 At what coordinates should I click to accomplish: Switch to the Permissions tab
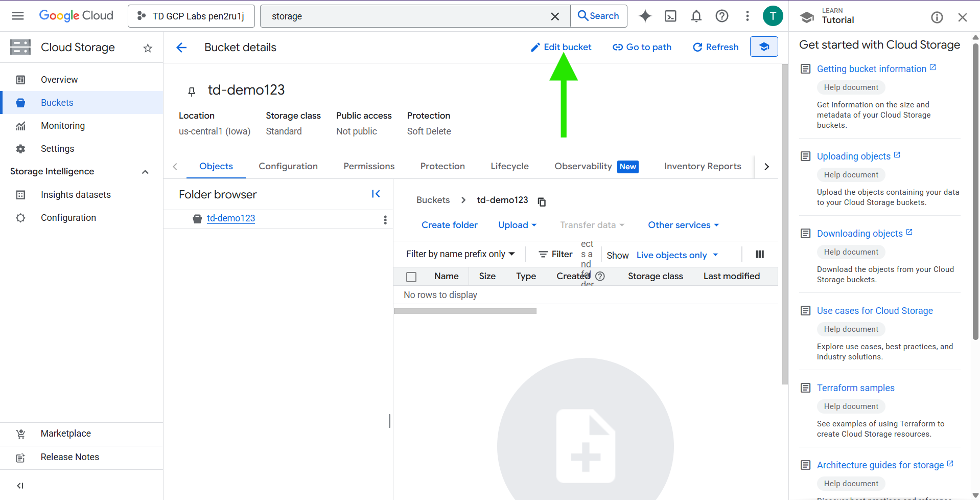click(x=369, y=166)
